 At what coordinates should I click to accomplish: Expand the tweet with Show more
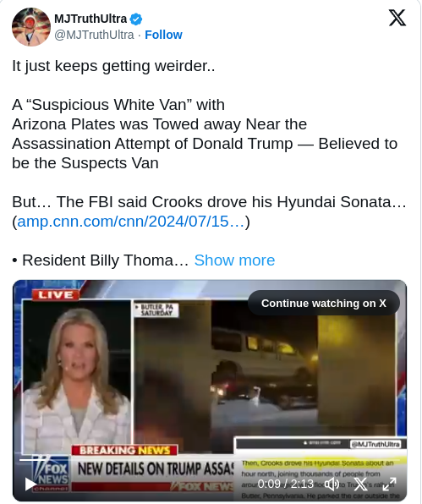(234, 260)
